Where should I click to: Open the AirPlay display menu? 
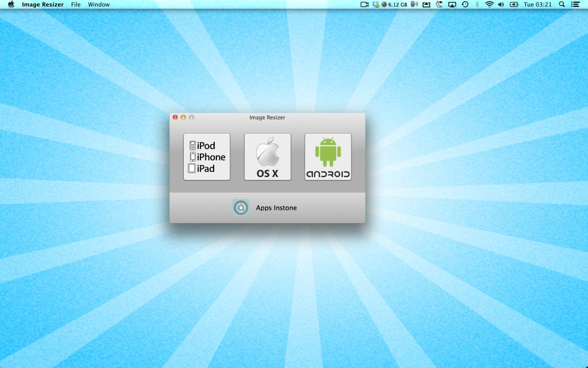(452, 5)
